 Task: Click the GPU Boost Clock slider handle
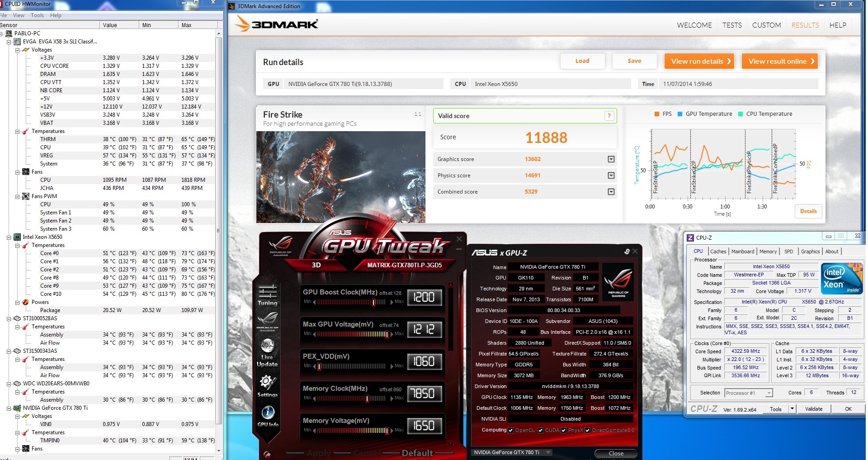(373, 302)
